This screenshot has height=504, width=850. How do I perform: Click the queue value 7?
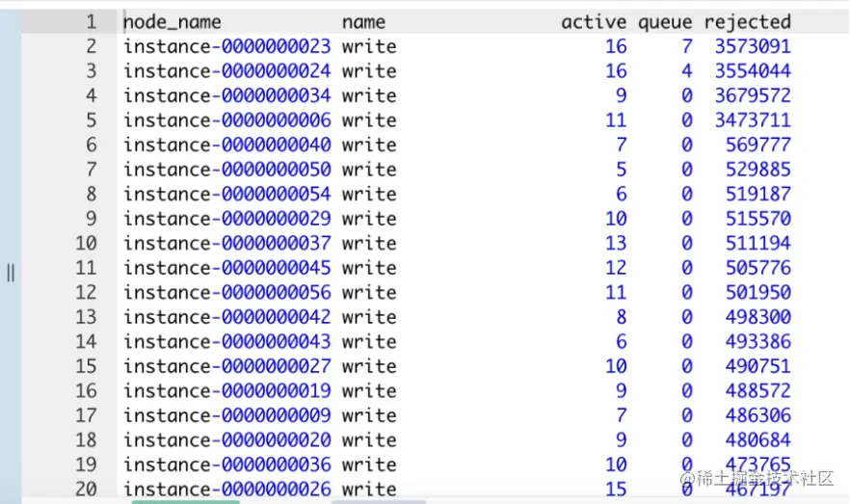click(x=687, y=46)
